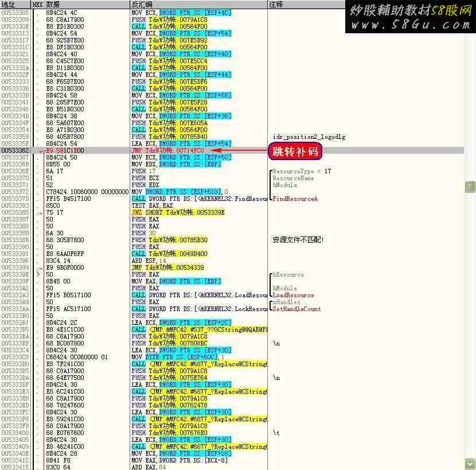Click hex bytes 8D4C24 54
This screenshot has height=470, width=476.
click(x=61, y=143)
